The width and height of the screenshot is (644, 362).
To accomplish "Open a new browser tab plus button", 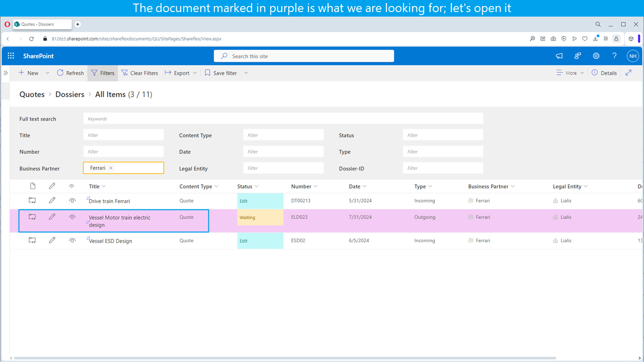I will [x=78, y=24].
